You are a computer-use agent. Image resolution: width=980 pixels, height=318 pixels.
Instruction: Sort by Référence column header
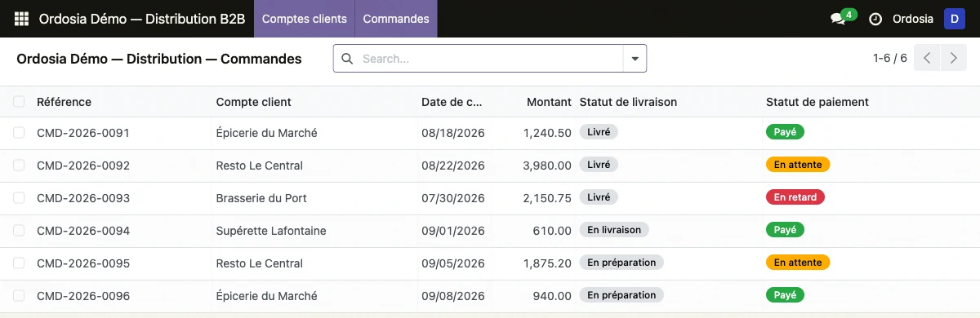point(64,102)
